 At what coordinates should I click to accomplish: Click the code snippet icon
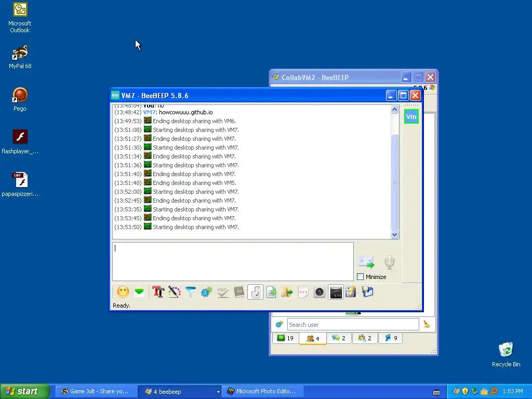pos(303,292)
